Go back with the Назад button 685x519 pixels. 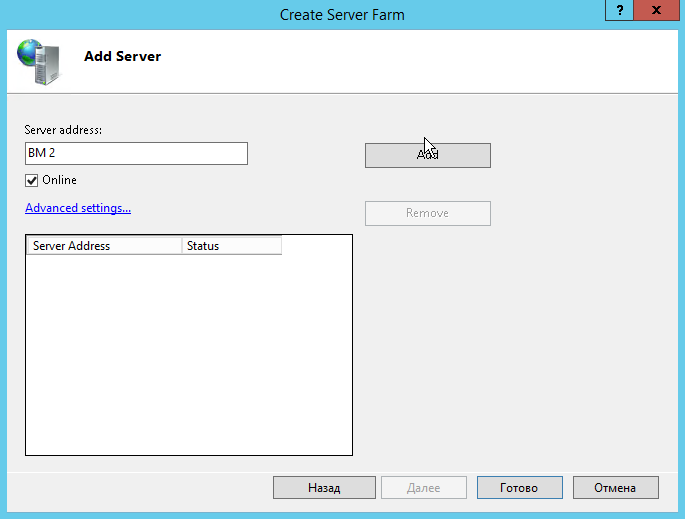(x=323, y=488)
